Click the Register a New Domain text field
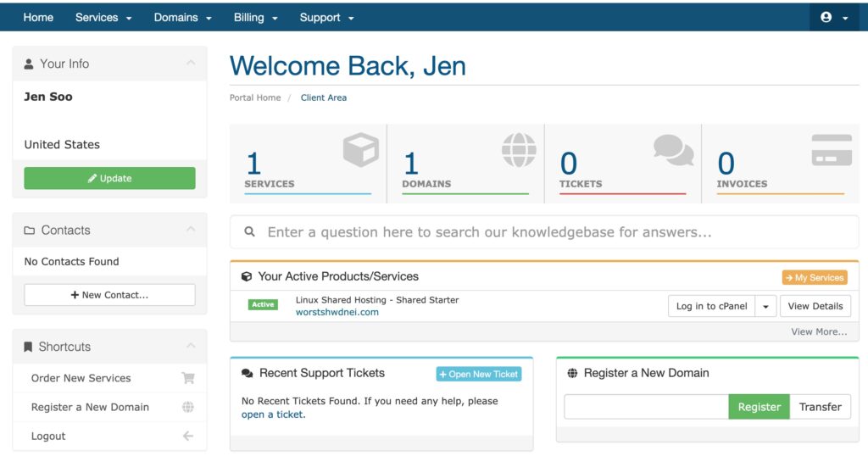The height and width of the screenshot is (456, 868). point(646,407)
